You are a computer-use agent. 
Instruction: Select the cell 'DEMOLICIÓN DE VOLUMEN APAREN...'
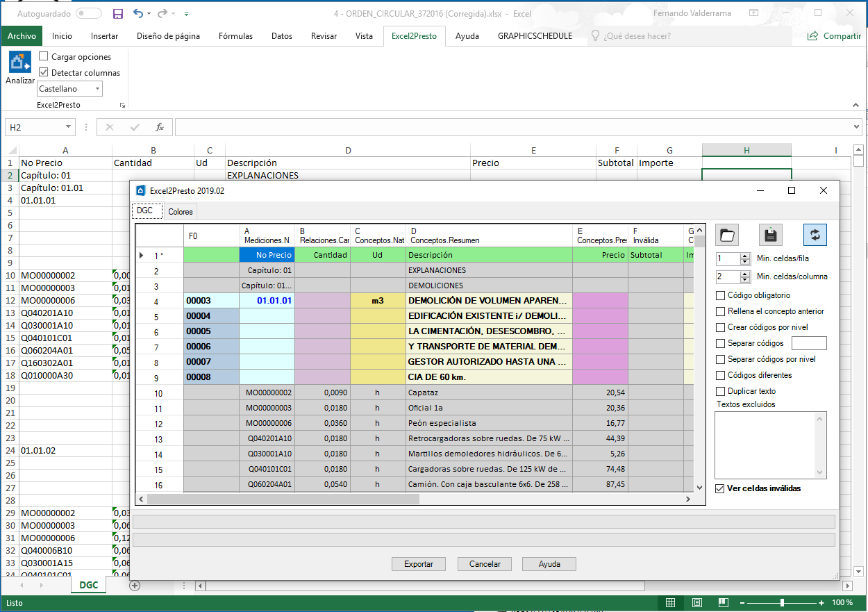[x=490, y=301]
